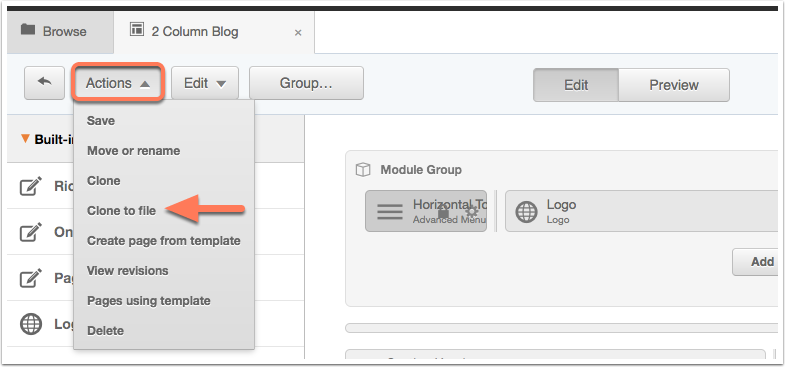785x367 pixels.
Task: Select the Logo module block
Action: tap(641, 211)
